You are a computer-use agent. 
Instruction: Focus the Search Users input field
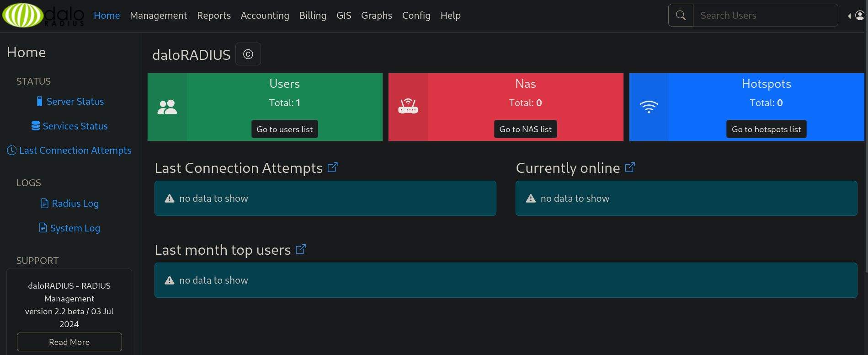pyautogui.click(x=766, y=15)
